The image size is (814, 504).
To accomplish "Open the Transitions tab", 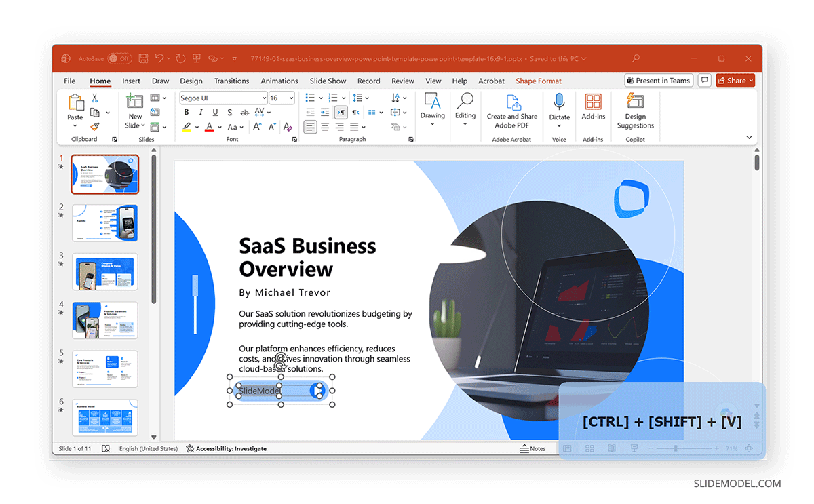I will (232, 81).
